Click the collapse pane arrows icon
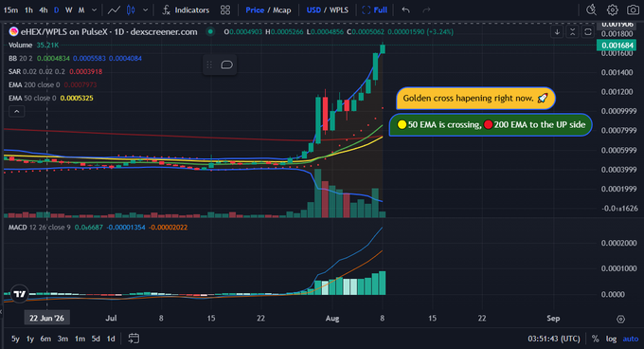This screenshot has width=644, height=349. click(573, 31)
